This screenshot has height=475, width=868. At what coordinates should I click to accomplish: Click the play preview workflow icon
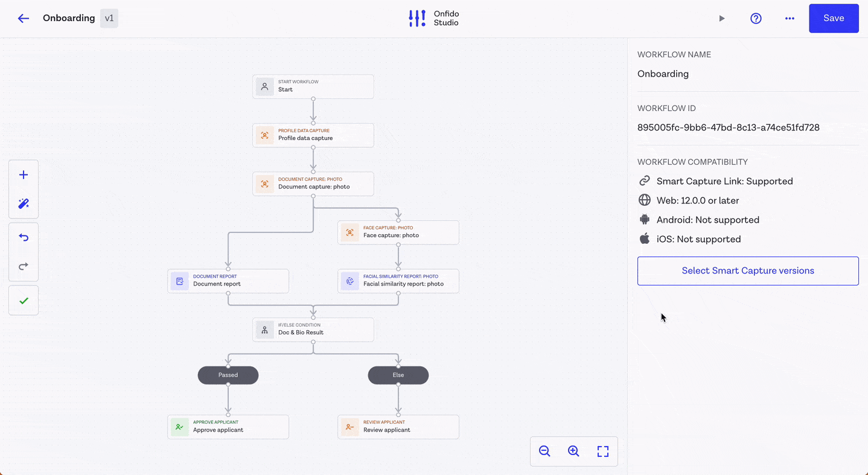(721, 18)
